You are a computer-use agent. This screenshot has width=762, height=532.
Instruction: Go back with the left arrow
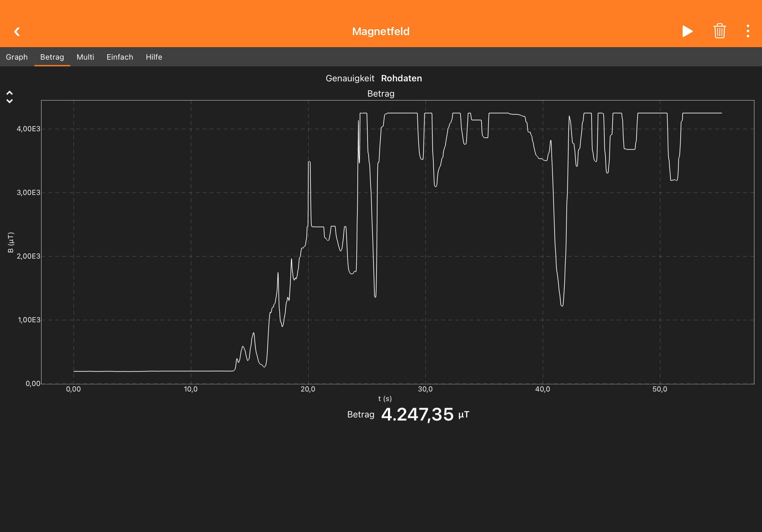point(17,32)
